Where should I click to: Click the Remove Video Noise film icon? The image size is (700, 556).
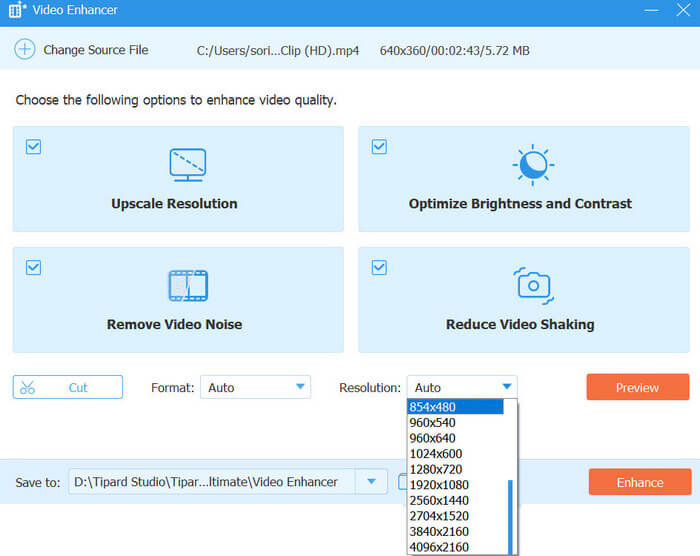tap(188, 285)
